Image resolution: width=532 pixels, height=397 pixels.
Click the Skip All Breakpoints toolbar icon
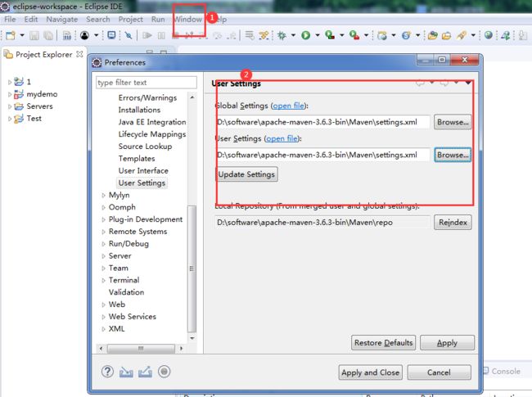[128, 35]
